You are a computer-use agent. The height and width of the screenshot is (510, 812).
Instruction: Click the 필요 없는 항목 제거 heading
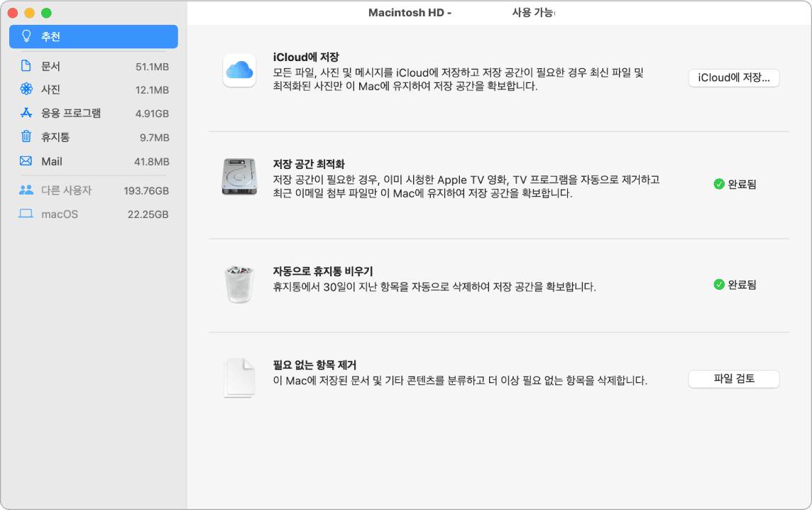[315, 365]
